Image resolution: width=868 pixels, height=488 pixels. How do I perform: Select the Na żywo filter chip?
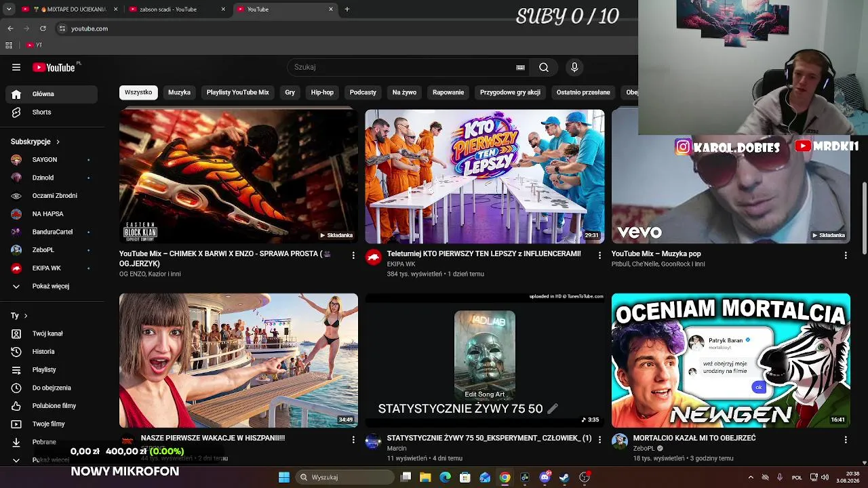pos(404,92)
